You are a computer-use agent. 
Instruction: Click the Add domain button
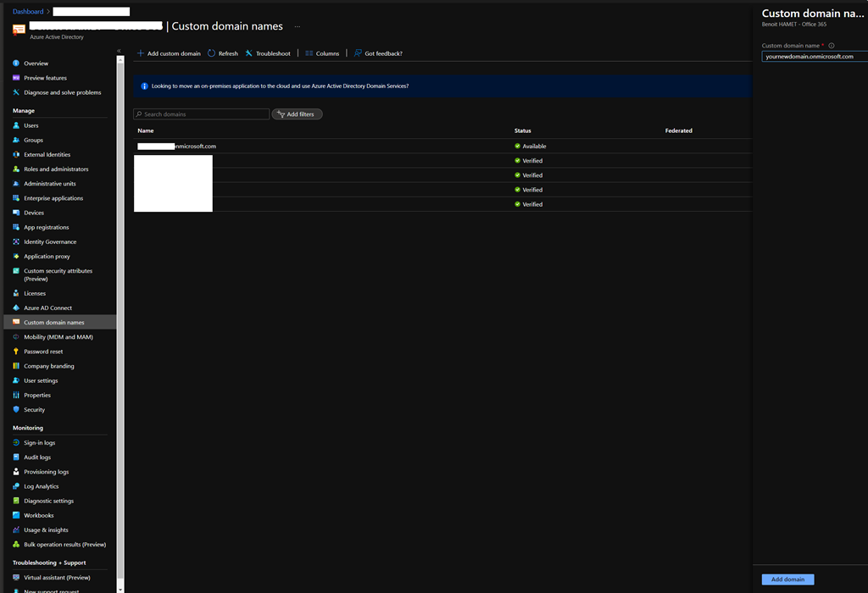[x=787, y=579]
